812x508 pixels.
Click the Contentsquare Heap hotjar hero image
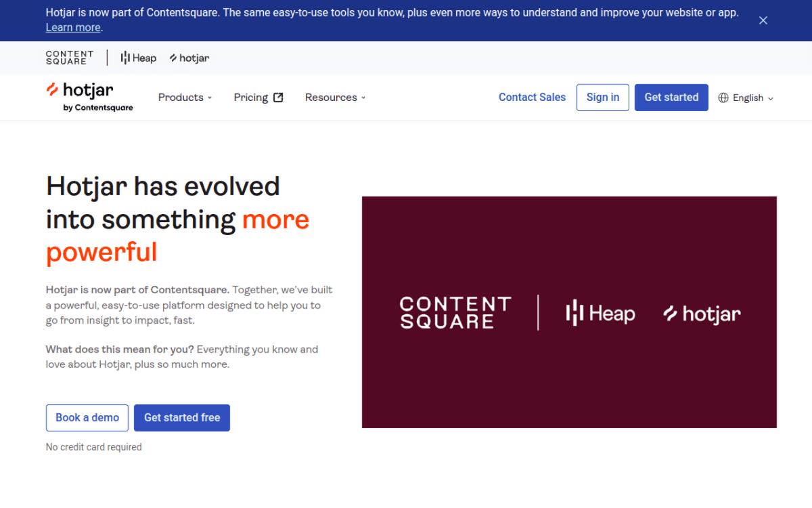[569, 312]
